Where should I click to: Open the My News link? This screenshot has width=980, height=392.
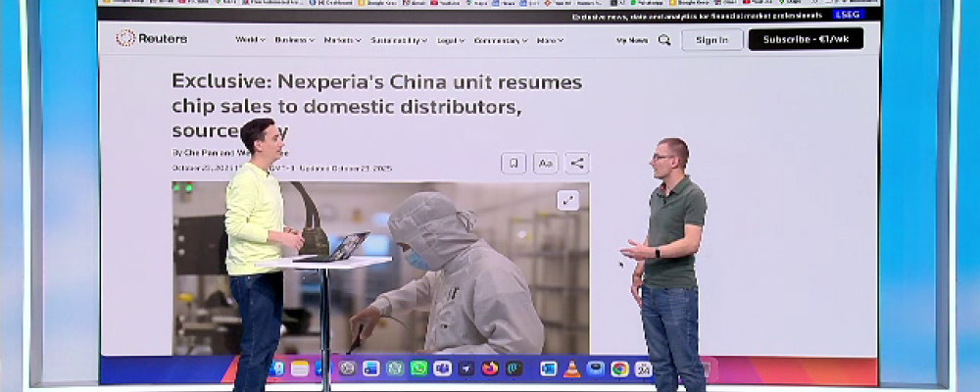click(632, 40)
